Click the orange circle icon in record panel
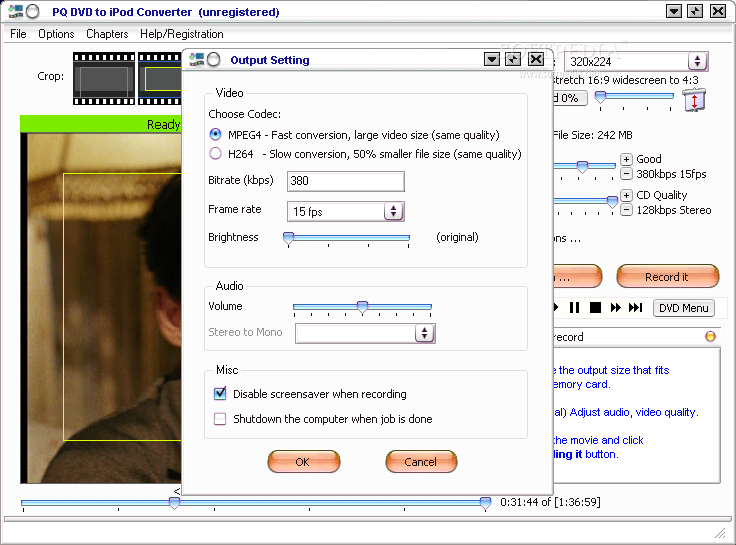736x545 pixels. pyautogui.click(x=710, y=336)
